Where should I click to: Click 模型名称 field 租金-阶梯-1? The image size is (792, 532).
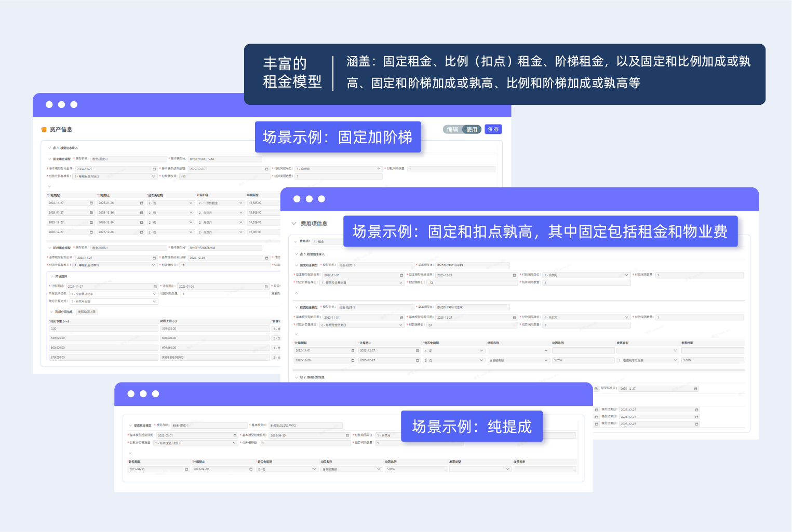coord(129,248)
